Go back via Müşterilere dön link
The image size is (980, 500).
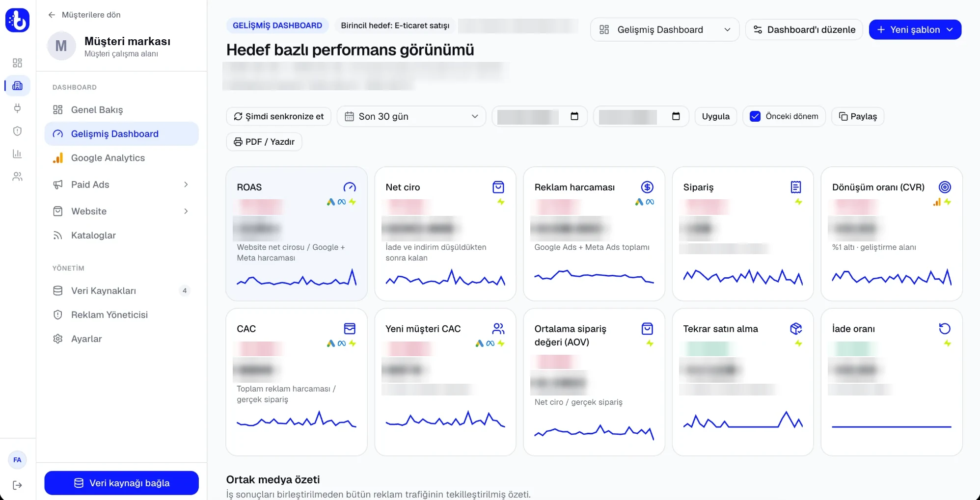pyautogui.click(x=84, y=15)
